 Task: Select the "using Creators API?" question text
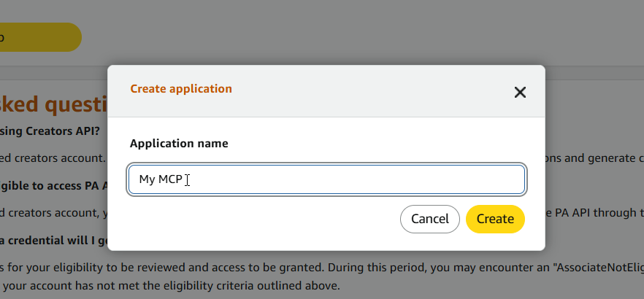[x=50, y=131]
